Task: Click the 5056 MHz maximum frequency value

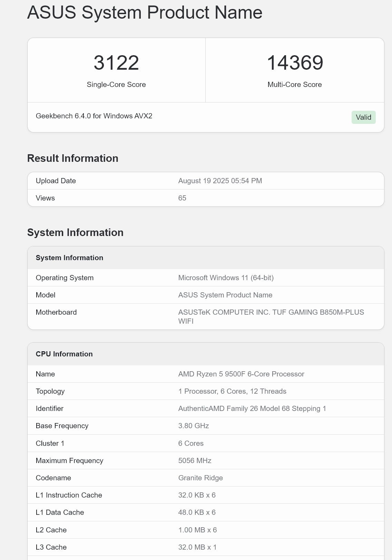Action: [x=195, y=461]
